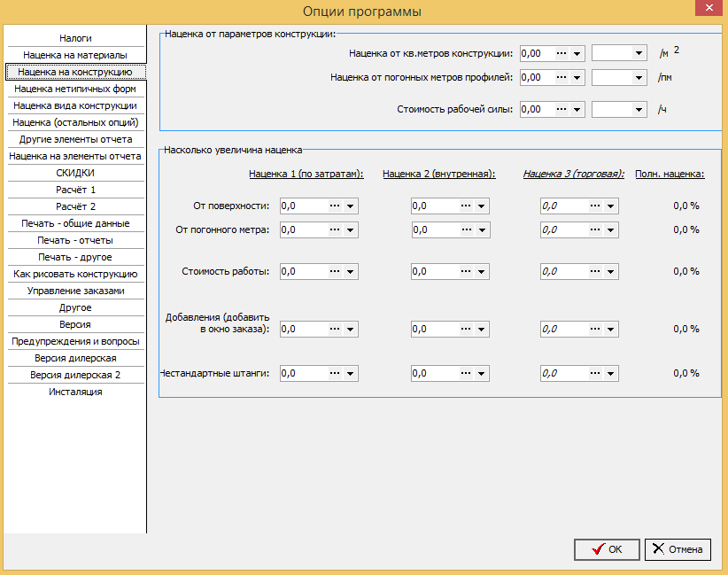
Task: Open dropdown arrow of Наценка 3 Стоимость работы
Action: point(610,271)
